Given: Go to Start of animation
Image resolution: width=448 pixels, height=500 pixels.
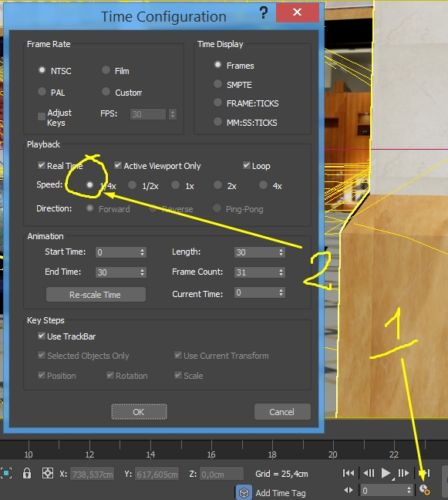Looking at the screenshot, I should pyautogui.click(x=349, y=473).
